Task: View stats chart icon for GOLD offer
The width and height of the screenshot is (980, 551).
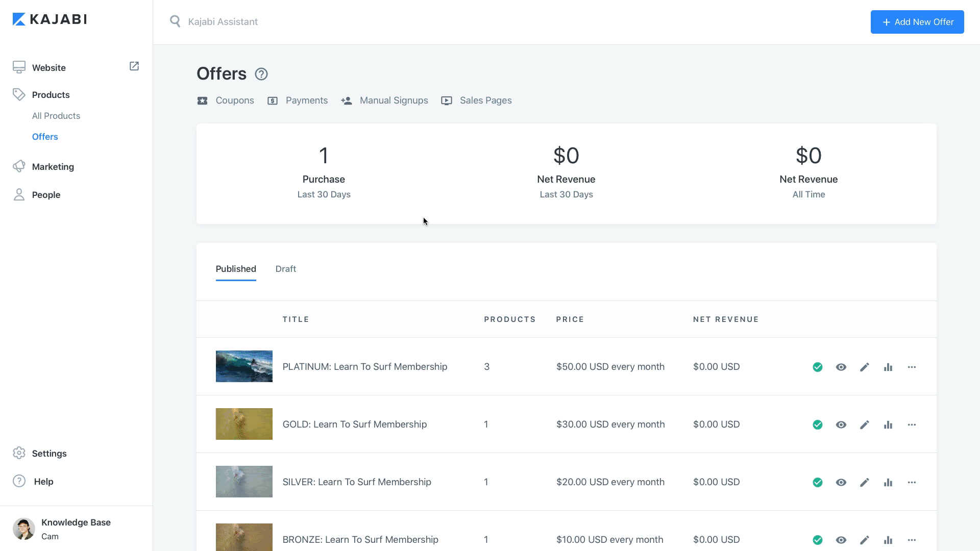Action: tap(888, 425)
